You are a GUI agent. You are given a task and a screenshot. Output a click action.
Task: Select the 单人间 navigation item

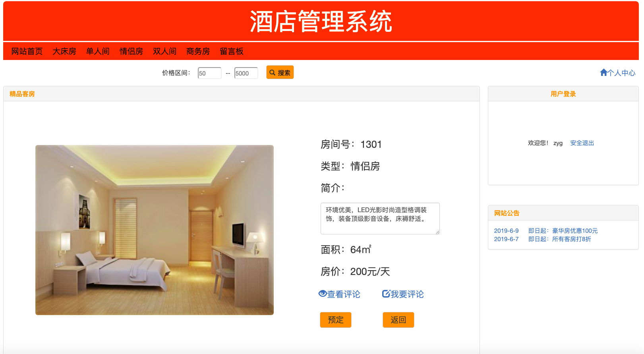point(98,51)
